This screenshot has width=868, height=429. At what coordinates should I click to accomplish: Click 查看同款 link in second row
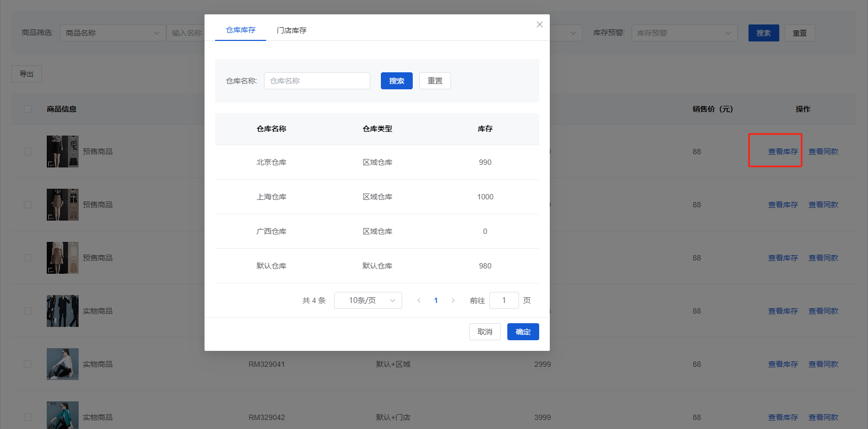(823, 205)
